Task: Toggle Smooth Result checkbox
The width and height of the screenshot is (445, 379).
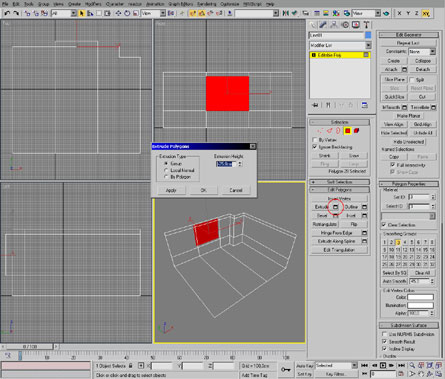Action: pyautogui.click(x=384, y=342)
